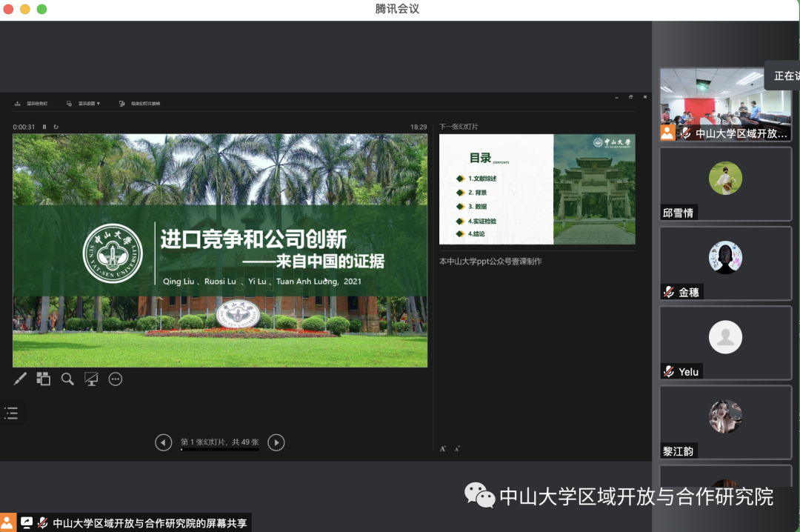Click the macOS green fullscreen button
Image resolution: width=800 pixels, height=532 pixels.
[x=41, y=9]
